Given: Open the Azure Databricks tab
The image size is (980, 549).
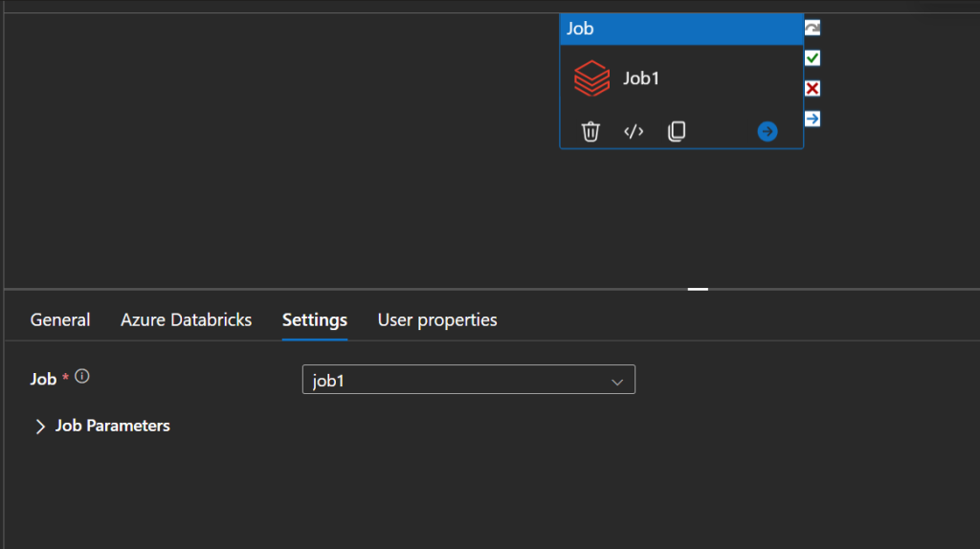Looking at the screenshot, I should tap(186, 320).
